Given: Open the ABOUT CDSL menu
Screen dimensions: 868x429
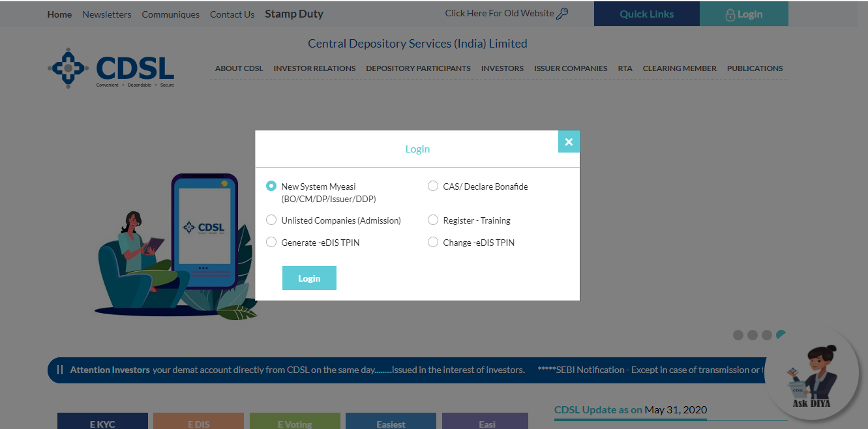Looking at the screenshot, I should click(239, 68).
